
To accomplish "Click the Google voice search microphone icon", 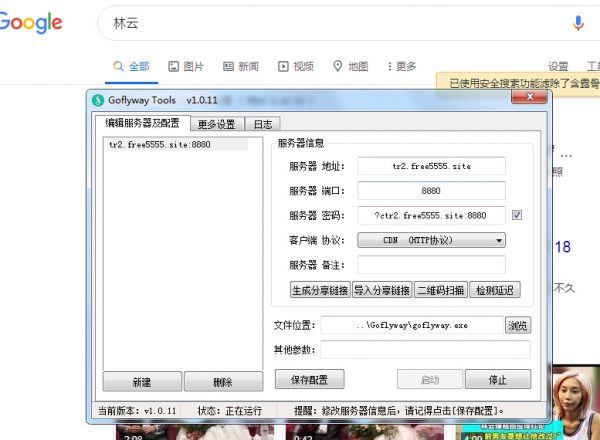I will (578, 23).
